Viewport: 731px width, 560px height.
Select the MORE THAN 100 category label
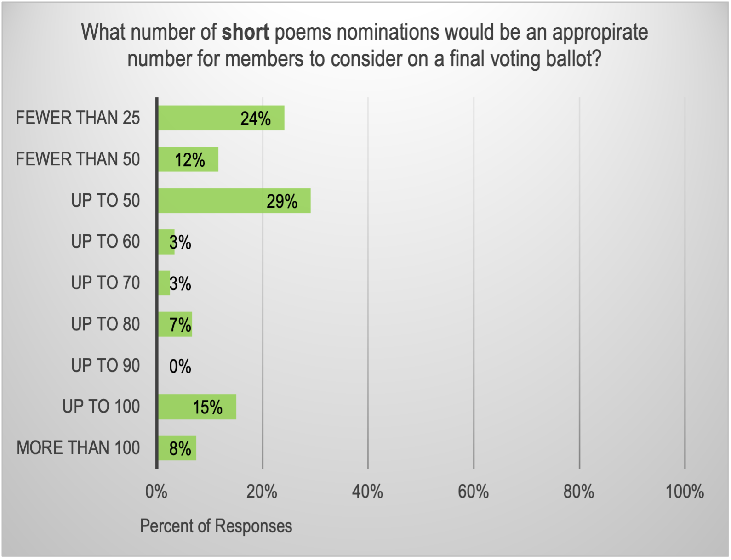78,448
